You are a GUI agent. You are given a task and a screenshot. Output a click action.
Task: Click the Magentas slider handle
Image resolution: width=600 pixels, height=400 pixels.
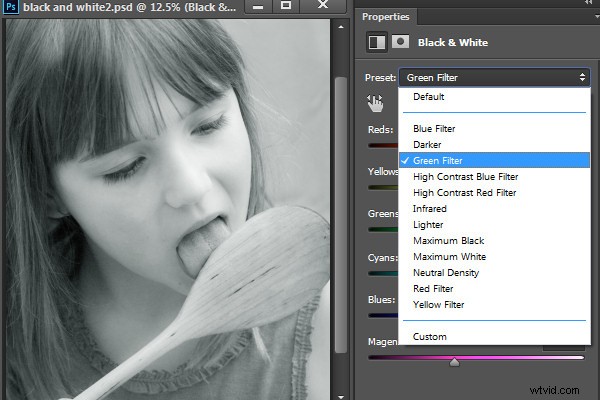pos(454,362)
